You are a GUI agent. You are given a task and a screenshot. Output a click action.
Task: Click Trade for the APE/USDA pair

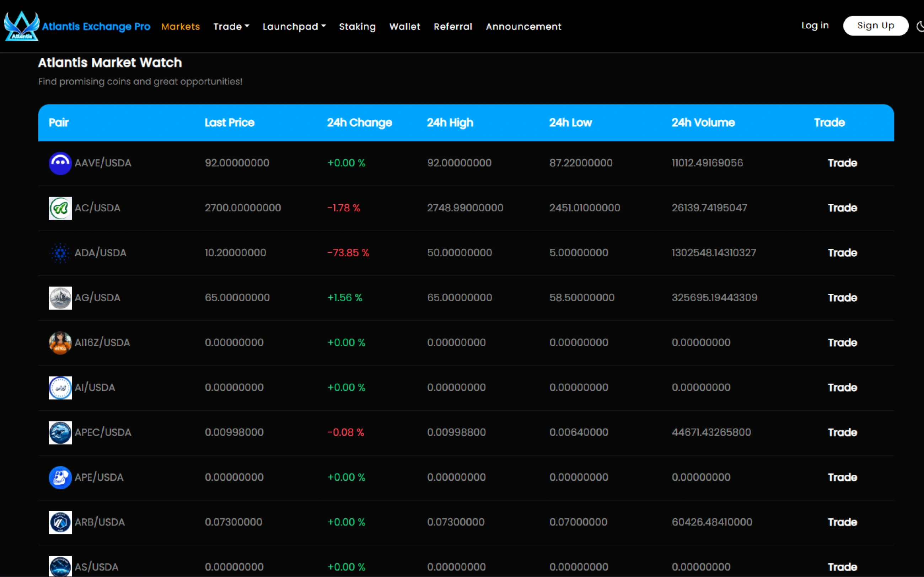pyautogui.click(x=842, y=477)
